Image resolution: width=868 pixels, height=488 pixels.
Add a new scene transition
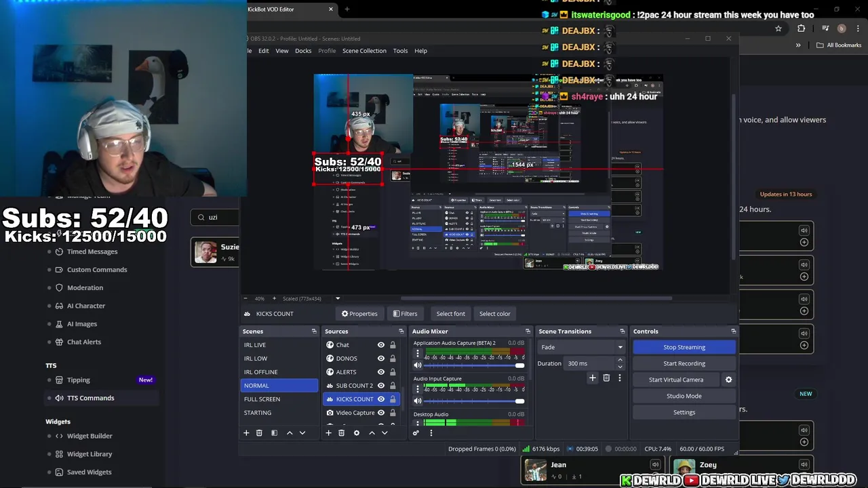(592, 378)
